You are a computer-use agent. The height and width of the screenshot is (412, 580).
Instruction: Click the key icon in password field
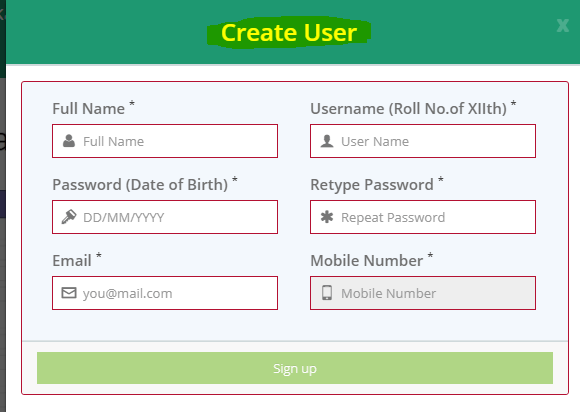coord(69,217)
